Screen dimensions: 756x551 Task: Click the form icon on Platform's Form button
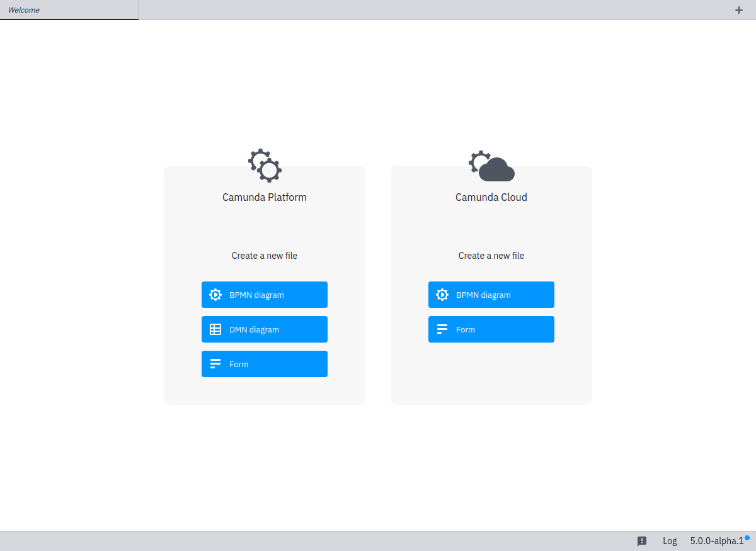215,363
